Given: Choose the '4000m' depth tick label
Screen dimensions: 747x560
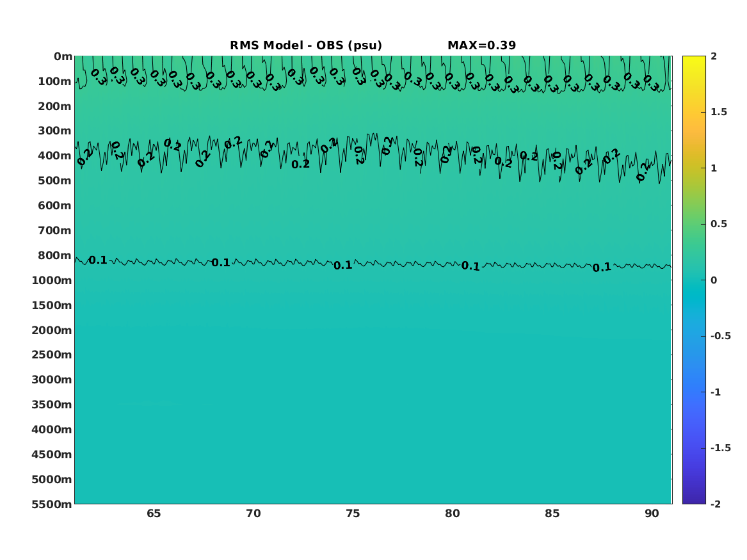Looking at the screenshot, I should (52, 429).
